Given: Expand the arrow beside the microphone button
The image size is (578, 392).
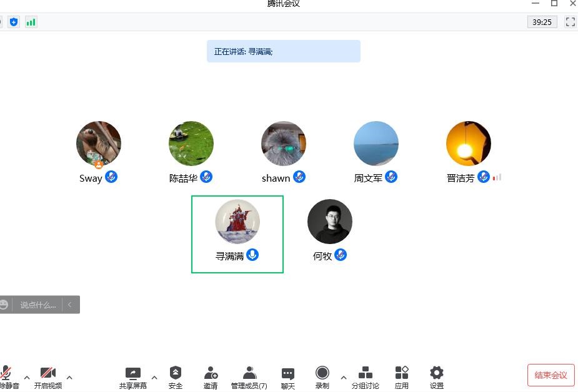Looking at the screenshot, I should point(27,377).
